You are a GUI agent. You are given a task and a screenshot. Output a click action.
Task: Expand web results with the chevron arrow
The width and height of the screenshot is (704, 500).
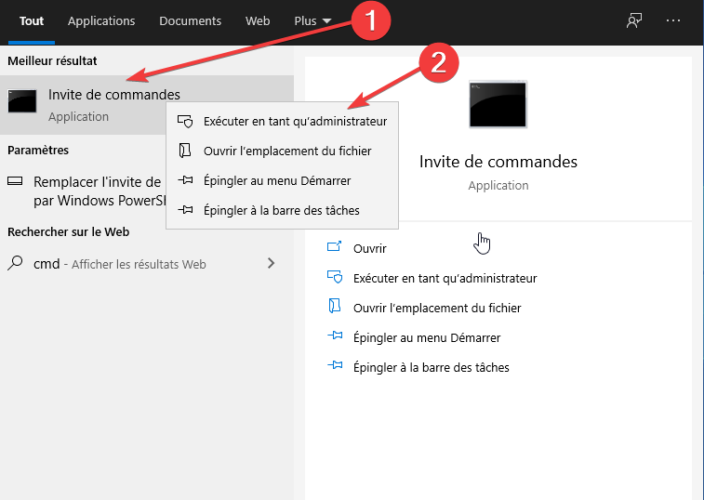pyautogui.click(x=271, y=263)
